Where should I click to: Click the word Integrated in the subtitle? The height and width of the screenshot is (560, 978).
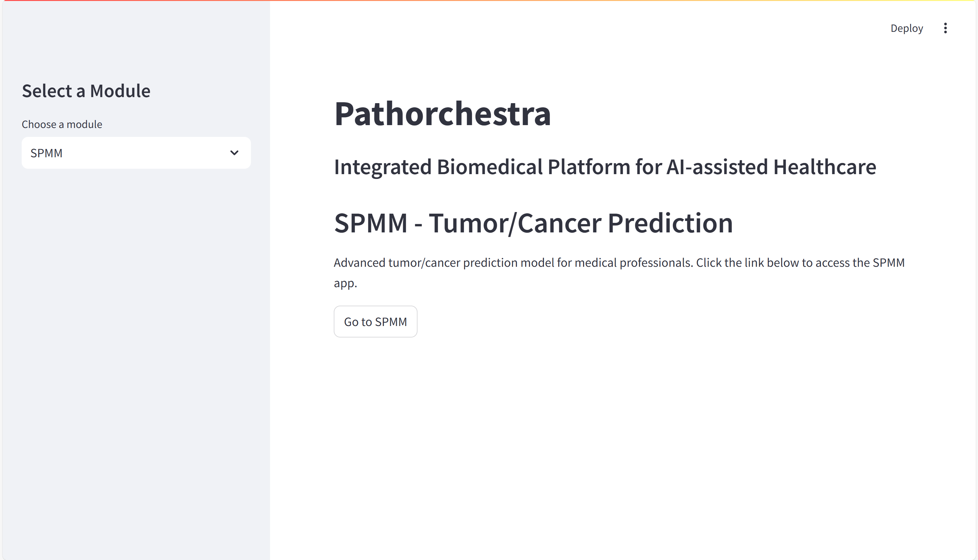382,167
